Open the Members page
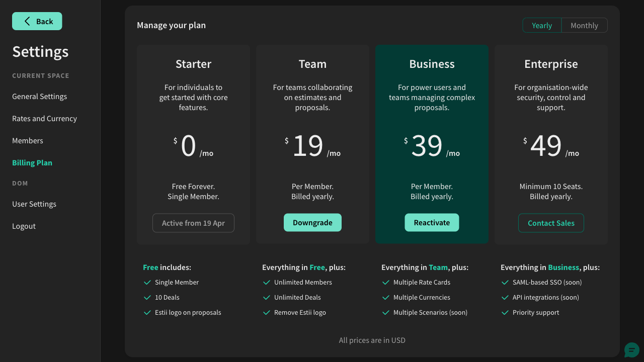 click(x=28, y=141)
